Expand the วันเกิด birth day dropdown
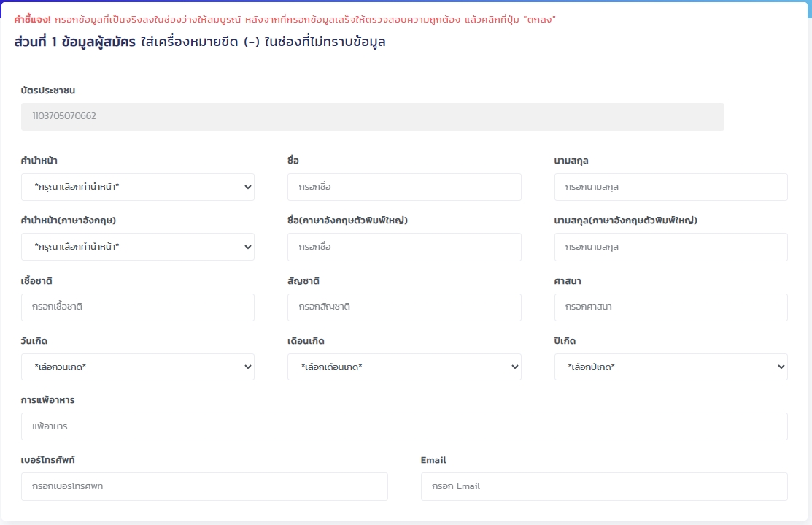This screenshot has width=812, height=525. coord(137,367)
